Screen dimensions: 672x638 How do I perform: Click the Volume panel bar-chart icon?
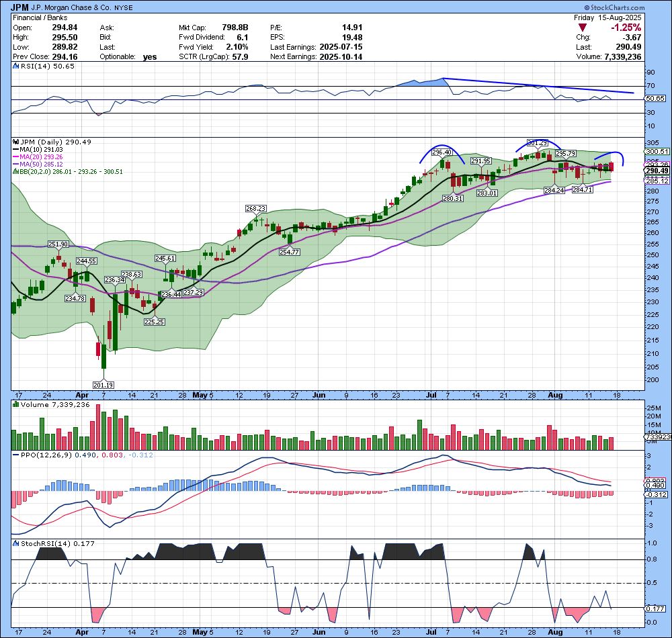click(x=16, y=404)
